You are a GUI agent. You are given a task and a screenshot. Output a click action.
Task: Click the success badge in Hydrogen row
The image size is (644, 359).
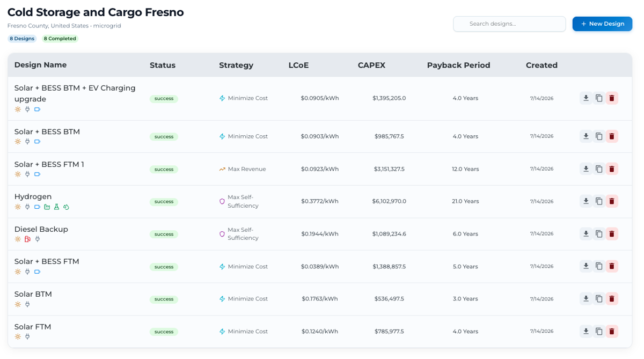(x=164, y=202)
